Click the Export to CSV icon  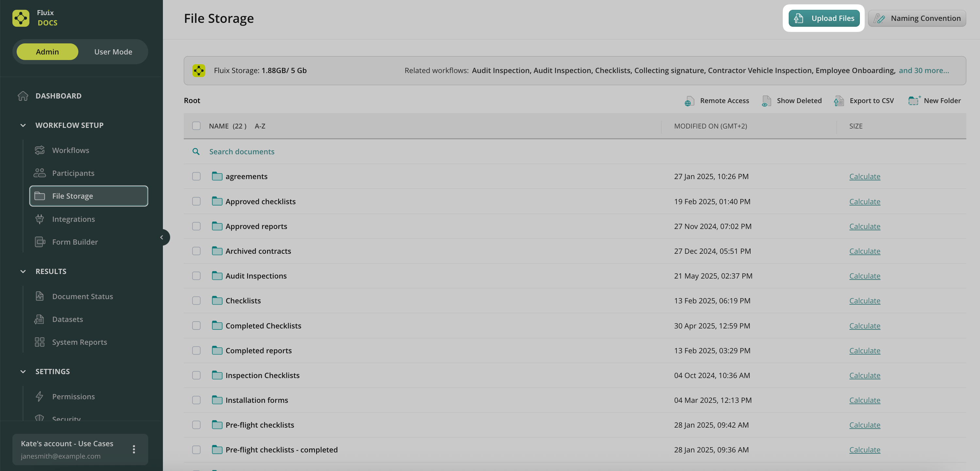click(838, 101)
